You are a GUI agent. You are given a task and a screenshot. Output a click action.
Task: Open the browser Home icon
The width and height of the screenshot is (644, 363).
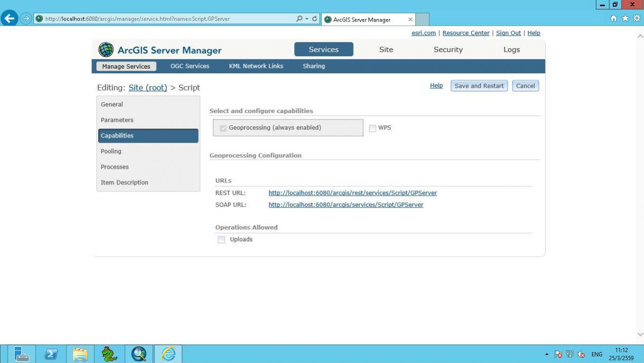[x=613, y=18]
